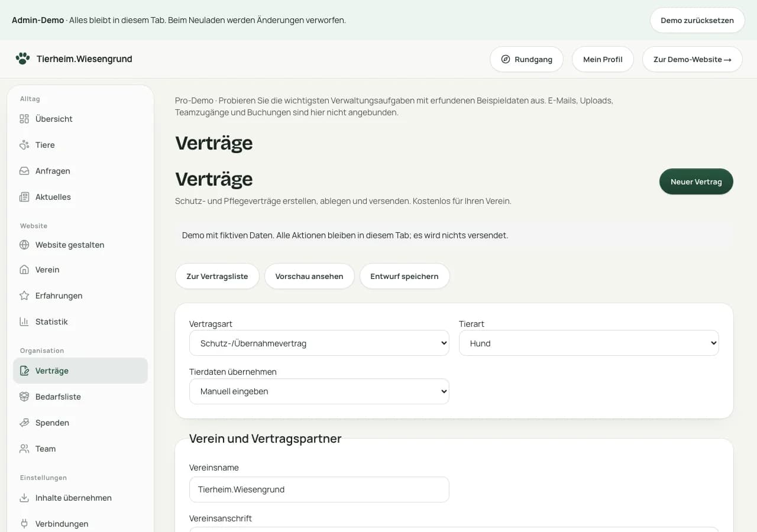Click the Erfahrungen star icon
Screen dimensions: 757x532
click(24, 296)
